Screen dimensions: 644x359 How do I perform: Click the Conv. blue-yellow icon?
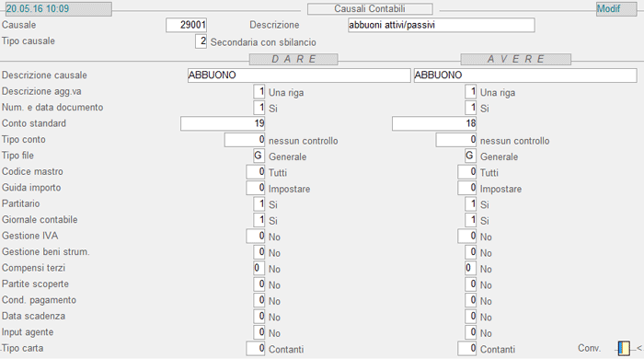click(x=624, y=348)
